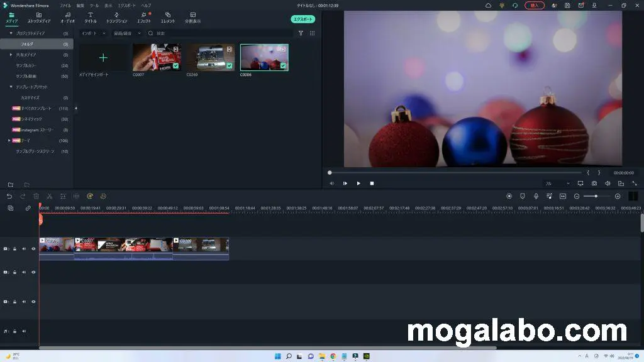Click the microphone voiceover record icon

(x=536, y=196)
